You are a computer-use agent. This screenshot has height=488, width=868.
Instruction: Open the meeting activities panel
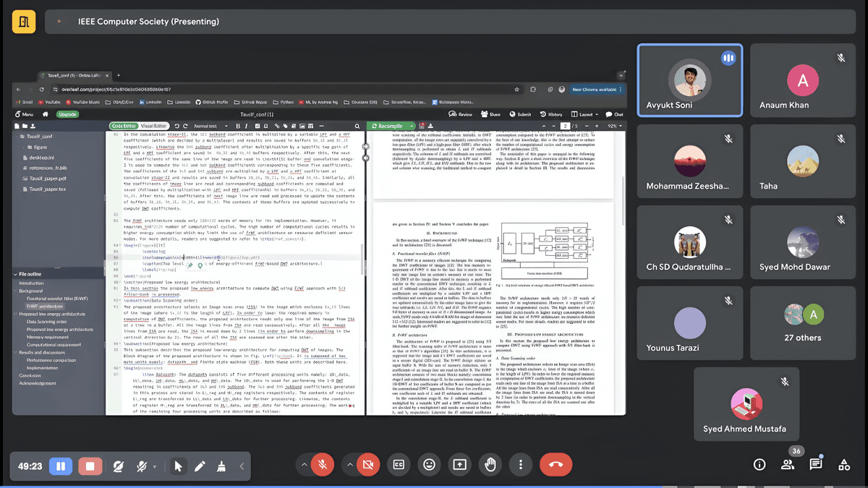[x=843, y=464]
